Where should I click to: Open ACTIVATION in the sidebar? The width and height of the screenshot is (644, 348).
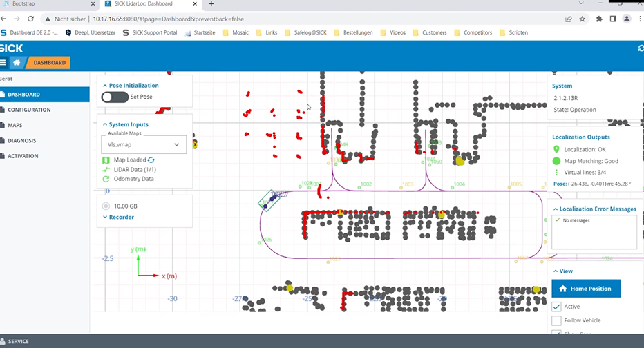click(x=45, y=156)
